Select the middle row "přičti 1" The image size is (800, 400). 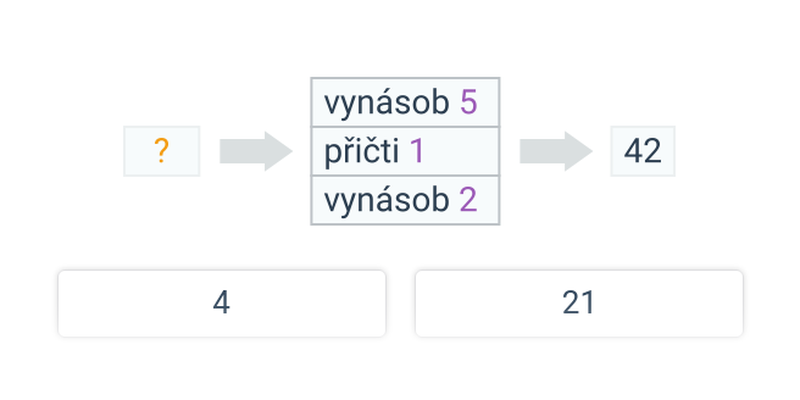tap(405, 151)
